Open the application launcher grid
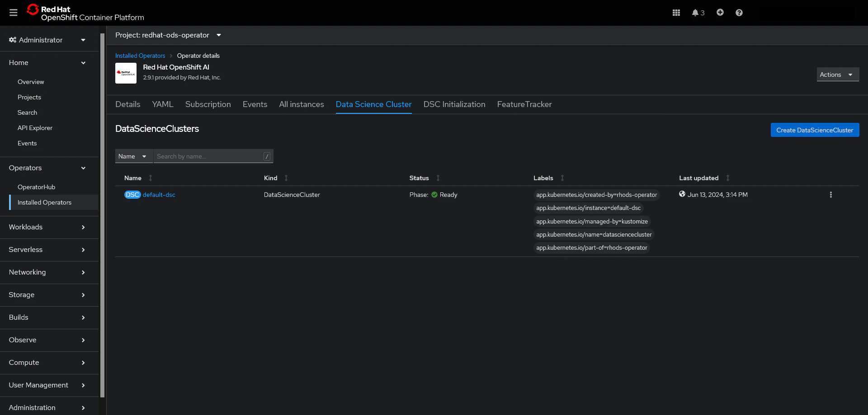Viewport: 868px width, 415px height. 676,13
